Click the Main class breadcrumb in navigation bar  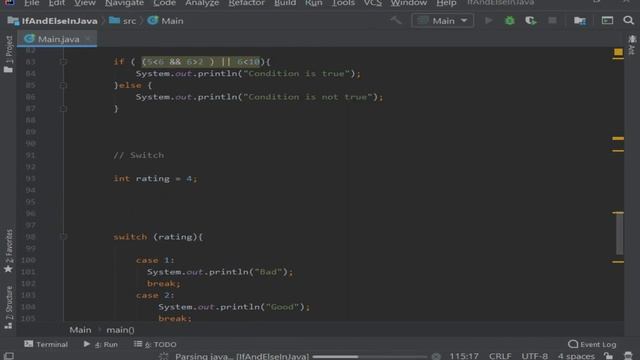pyautogui.click(x=165, y=21)
